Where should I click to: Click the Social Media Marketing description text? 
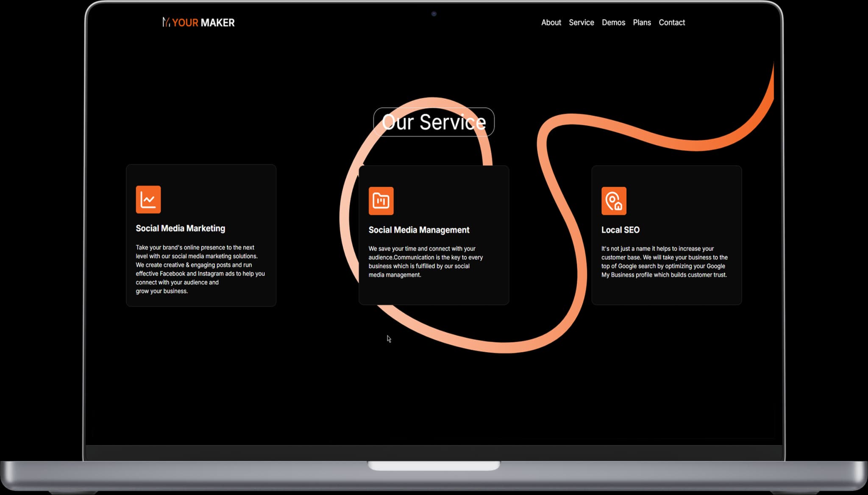(199, 269)
